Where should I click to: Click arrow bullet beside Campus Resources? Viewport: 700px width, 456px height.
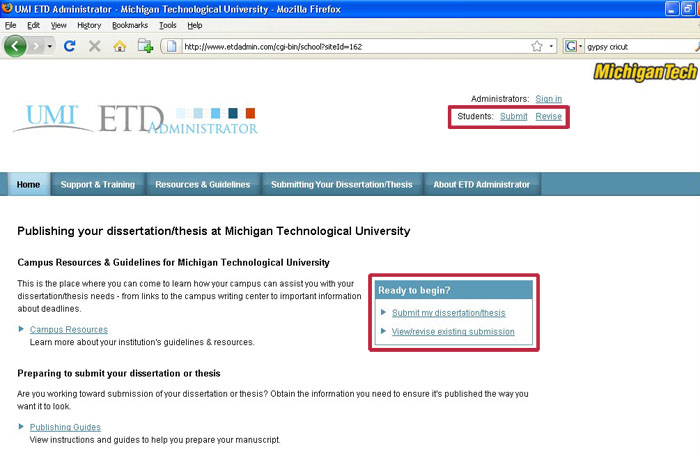coord(21,329)
